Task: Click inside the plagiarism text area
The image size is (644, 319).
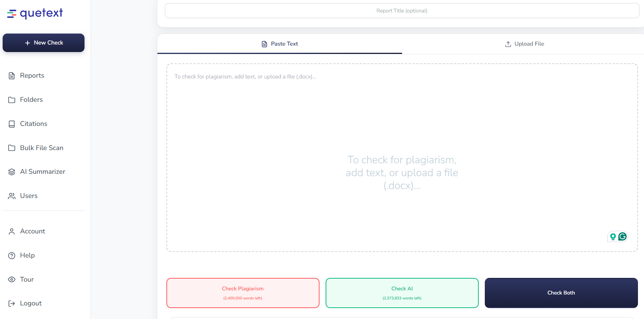Action: coord(402,132)
